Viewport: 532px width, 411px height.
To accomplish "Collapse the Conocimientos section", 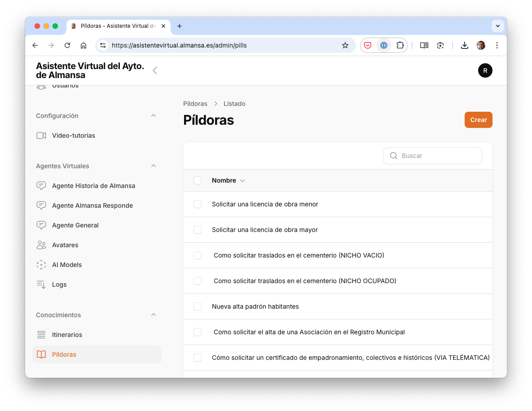I will click(x=154, y=315).
